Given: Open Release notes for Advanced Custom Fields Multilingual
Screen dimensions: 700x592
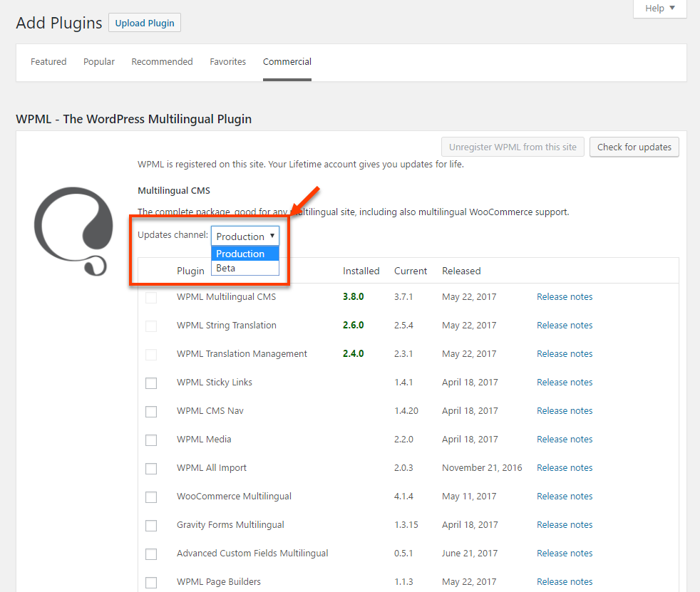Looking at the screenshot, I should pyautogui.click(x=565, y=554).
